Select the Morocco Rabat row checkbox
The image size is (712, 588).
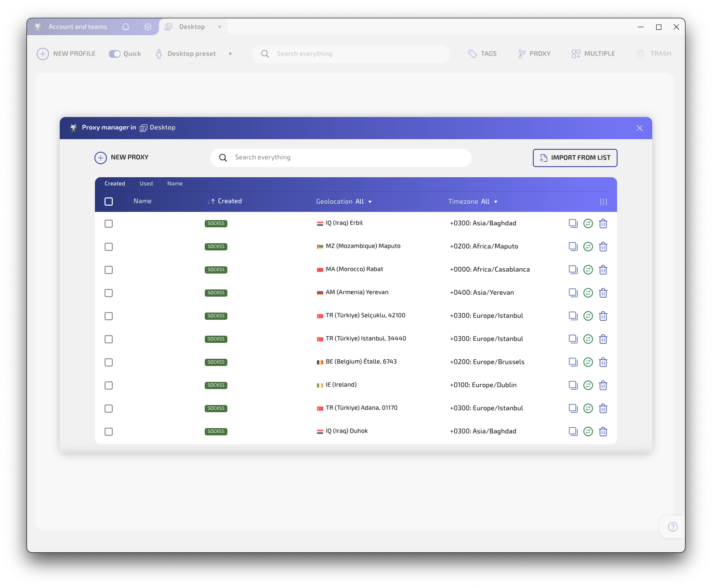(x=109, y=270)
